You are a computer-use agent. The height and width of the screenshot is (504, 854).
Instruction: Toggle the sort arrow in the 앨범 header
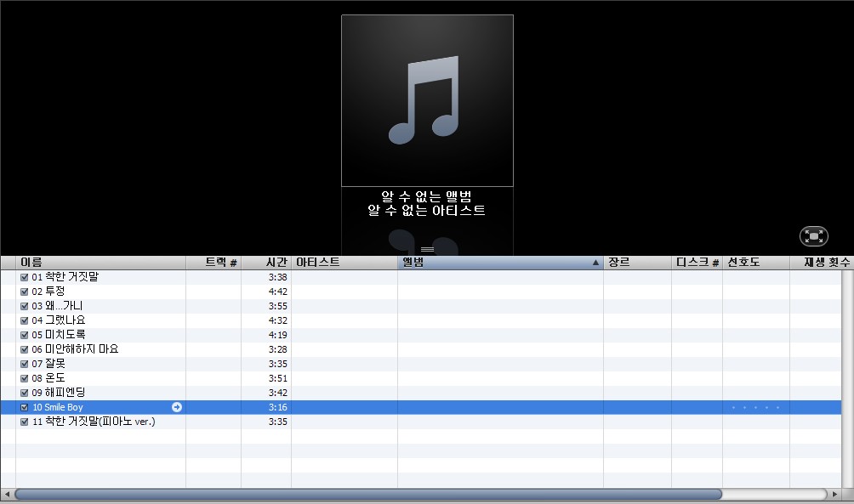point(595,263)
